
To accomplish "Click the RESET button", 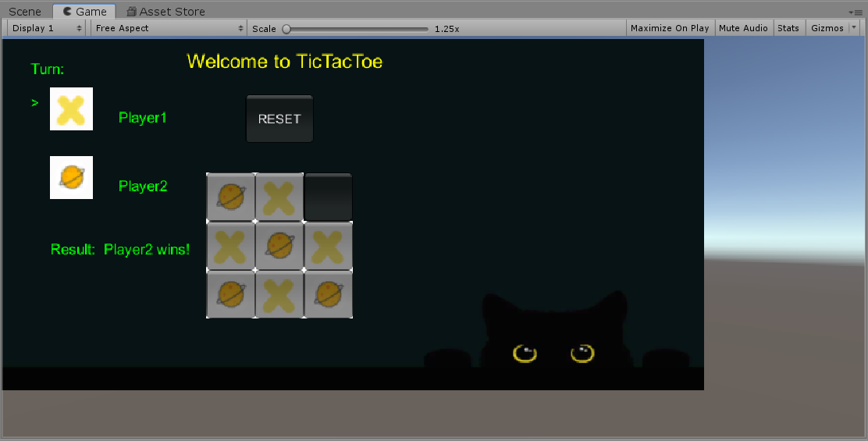I will tap(279, 119).
